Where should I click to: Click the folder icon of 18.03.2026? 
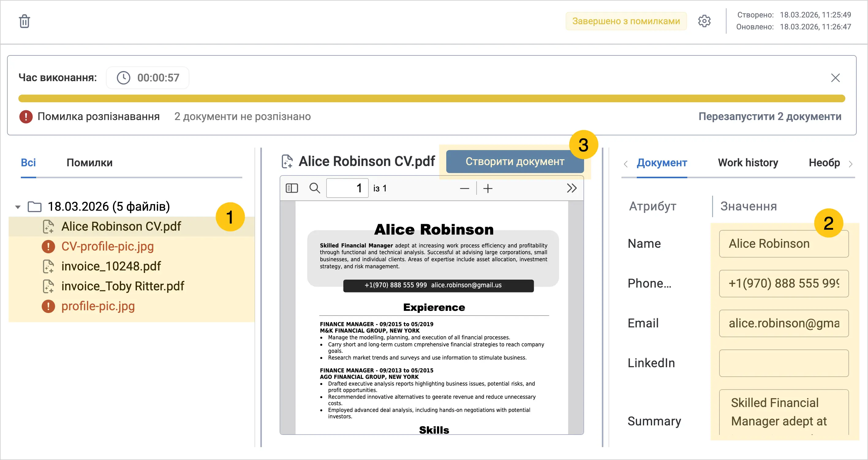coord(34,207)
